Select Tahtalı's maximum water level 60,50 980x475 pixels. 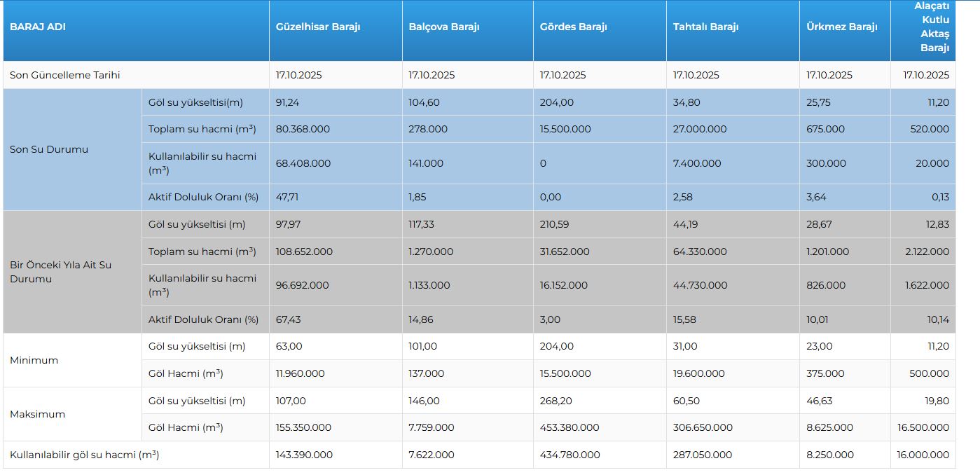pyautogui.click(x=686, y=401)
